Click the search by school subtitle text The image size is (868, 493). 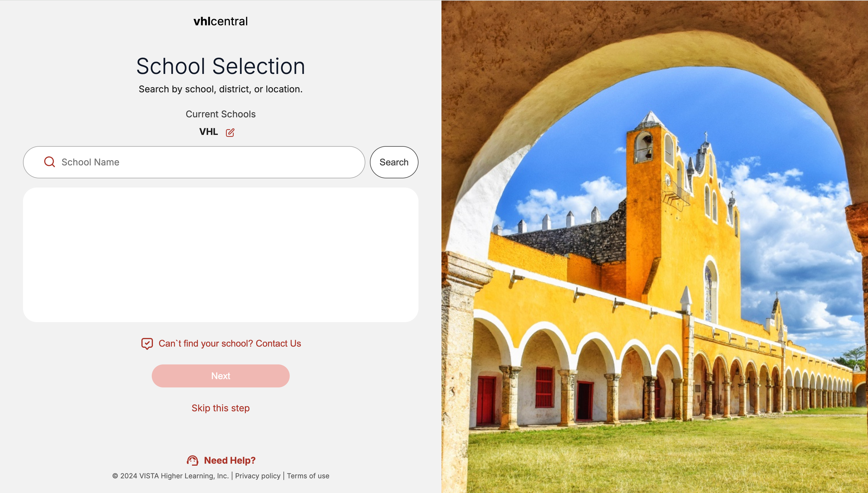click(220, 89)
